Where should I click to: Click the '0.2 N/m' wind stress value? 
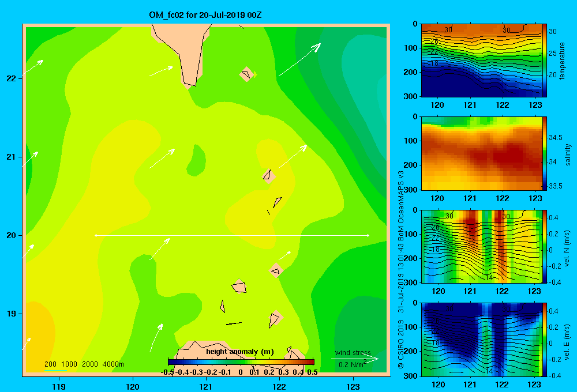tap(352, 364)
